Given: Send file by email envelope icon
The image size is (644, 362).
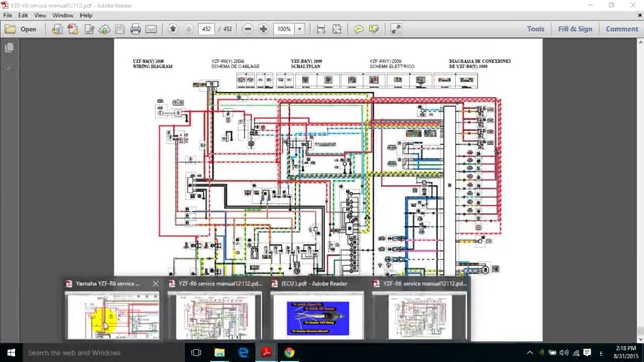Looking at the screenshot, I should click(151, 29).
